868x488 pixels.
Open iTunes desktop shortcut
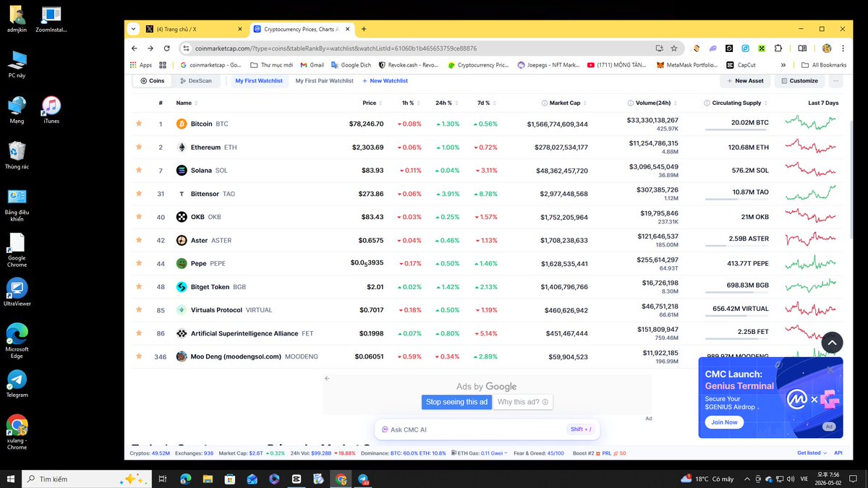[x=51, y=110]
